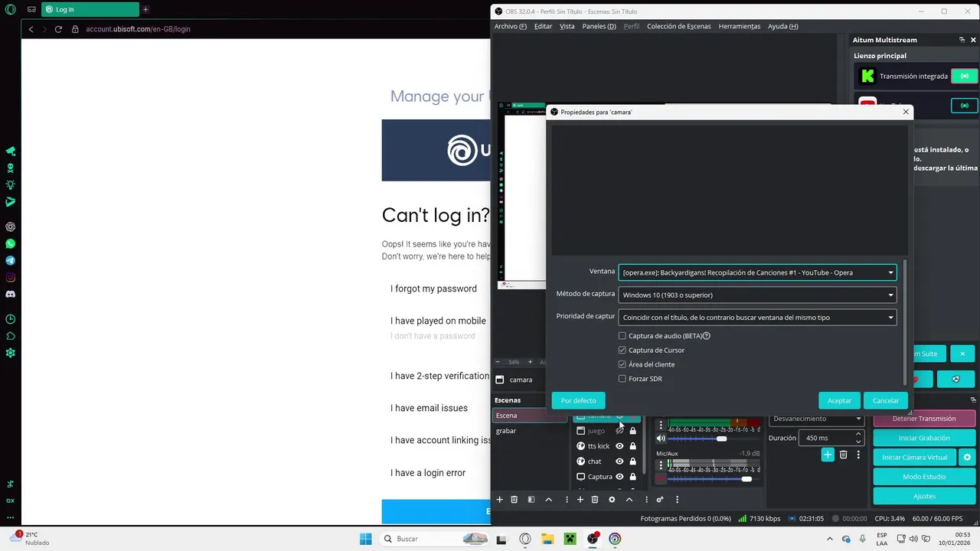Open audio mixer three-dot menu

pyautogui.click(x=677, y=500)
